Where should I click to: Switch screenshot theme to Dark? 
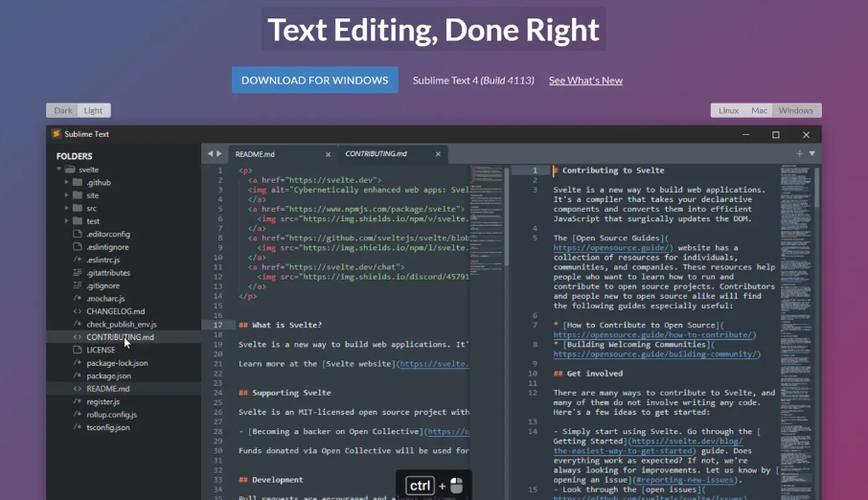(62, 111)
